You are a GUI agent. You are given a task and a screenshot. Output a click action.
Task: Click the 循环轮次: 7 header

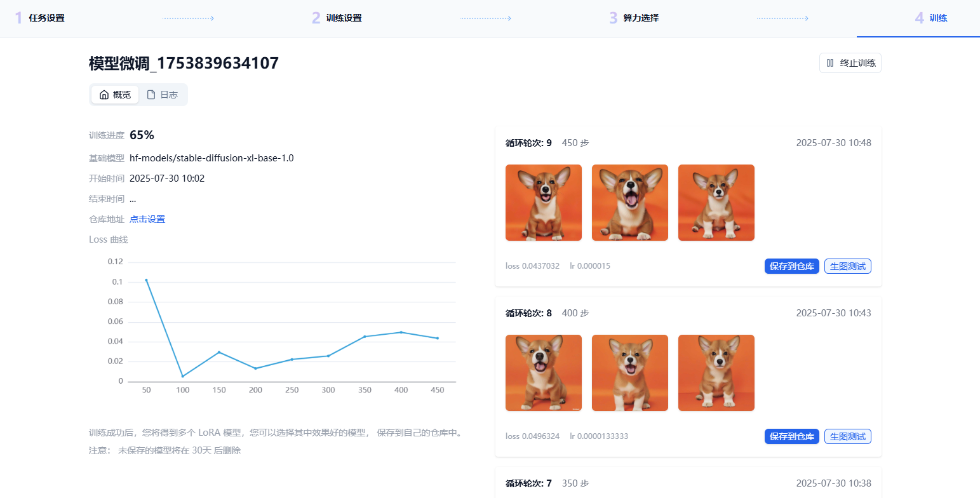528,483
